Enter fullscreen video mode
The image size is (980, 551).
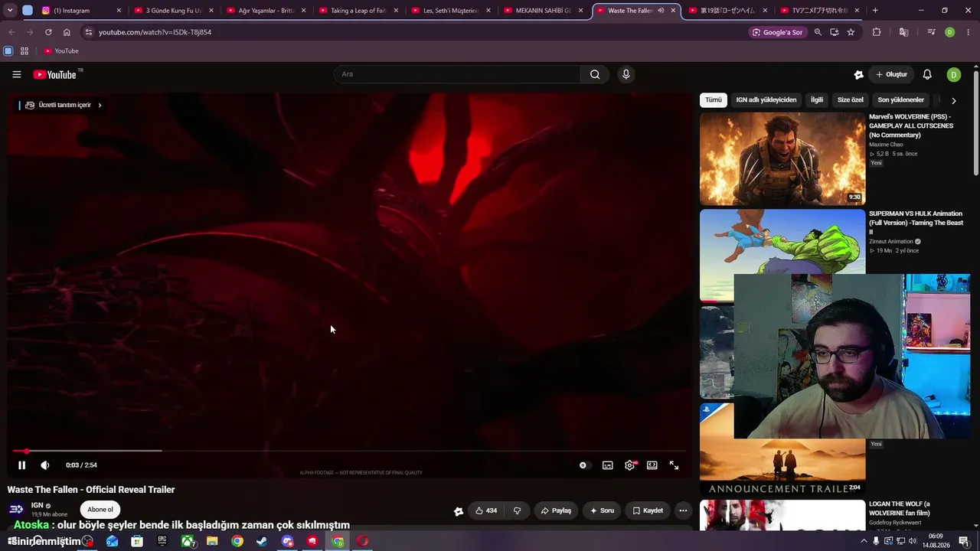coord(674,465)
